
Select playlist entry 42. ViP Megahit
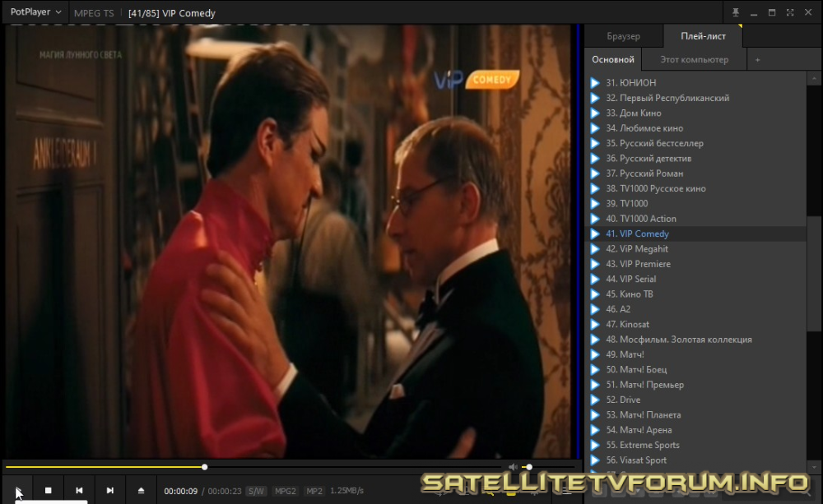pos(696,249)
